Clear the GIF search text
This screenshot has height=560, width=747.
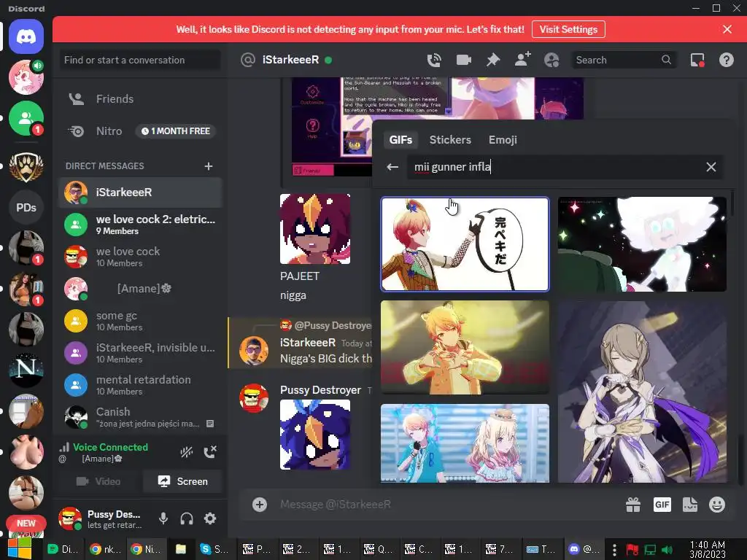(711, 167)
